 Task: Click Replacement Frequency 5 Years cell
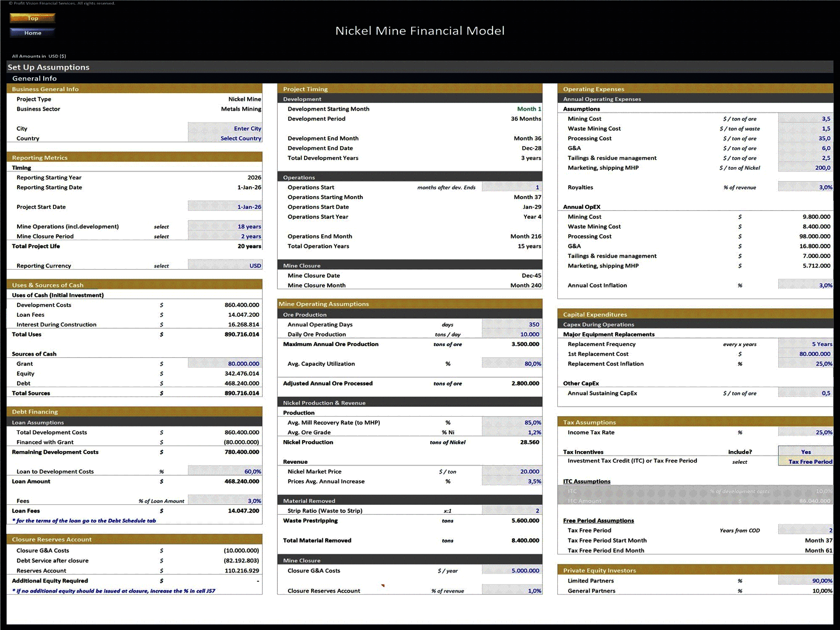pos(805,344)
